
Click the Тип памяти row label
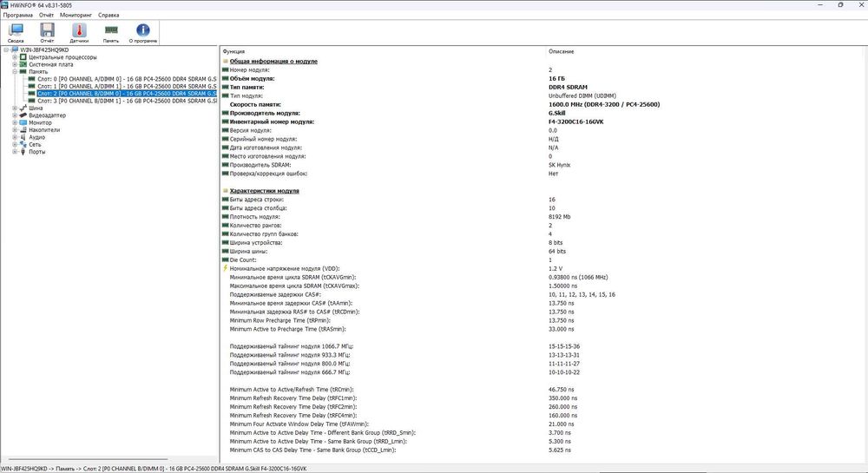coord(247,88)
